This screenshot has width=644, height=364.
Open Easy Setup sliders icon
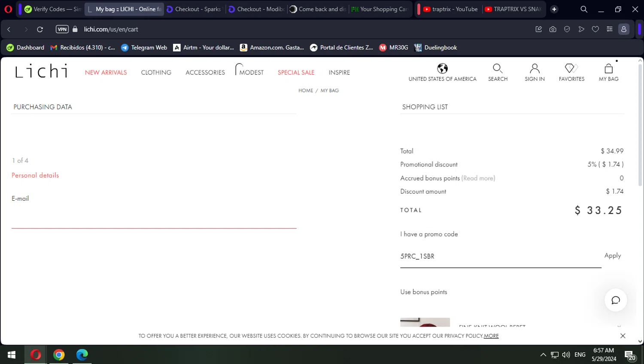609,29
